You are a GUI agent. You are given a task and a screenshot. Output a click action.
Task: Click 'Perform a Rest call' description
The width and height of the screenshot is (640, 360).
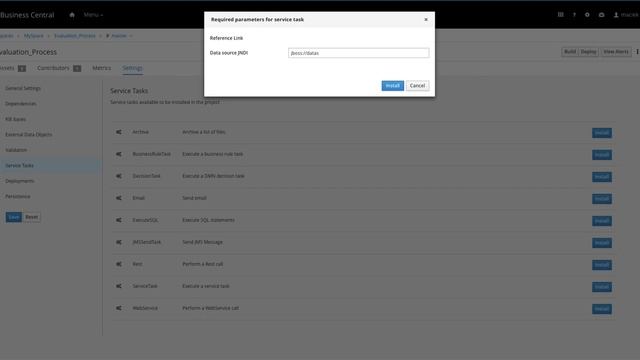[x=202, y=264]
